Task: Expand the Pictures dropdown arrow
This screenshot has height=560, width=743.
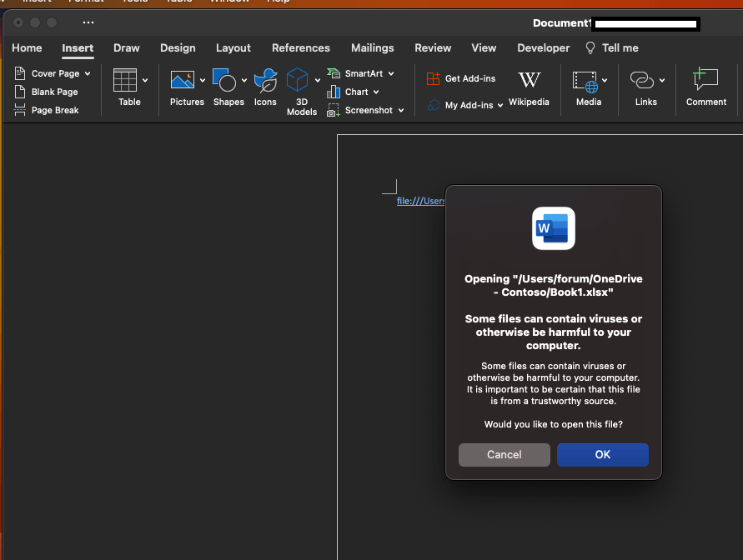Action: click(x=203, y=81)
